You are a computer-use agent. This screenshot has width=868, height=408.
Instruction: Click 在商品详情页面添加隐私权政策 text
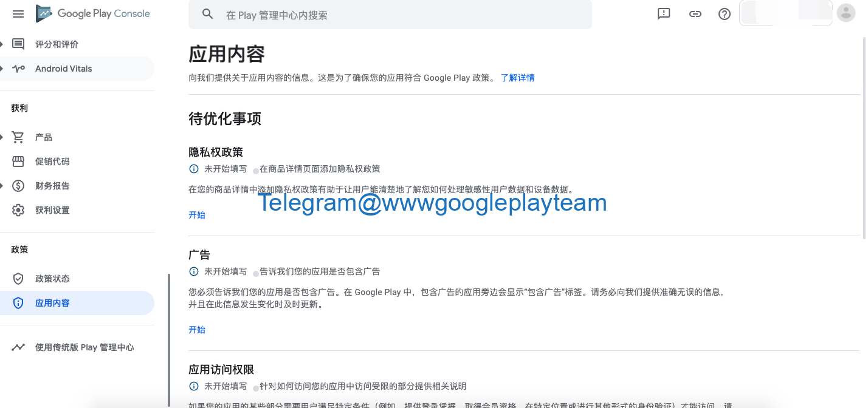[x=320, y=169]
